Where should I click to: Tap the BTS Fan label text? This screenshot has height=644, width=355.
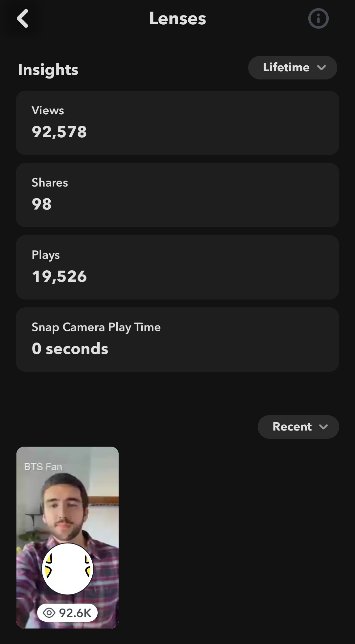coord(43,467)
